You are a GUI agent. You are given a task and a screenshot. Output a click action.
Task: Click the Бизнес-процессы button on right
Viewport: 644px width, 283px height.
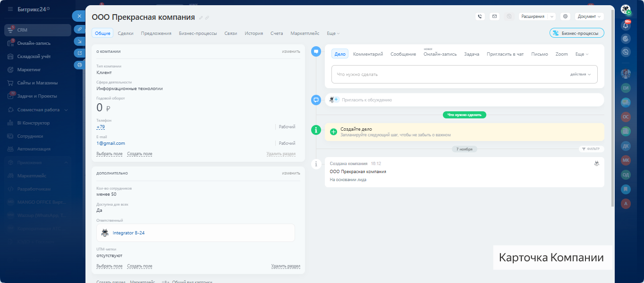[576, 33]
